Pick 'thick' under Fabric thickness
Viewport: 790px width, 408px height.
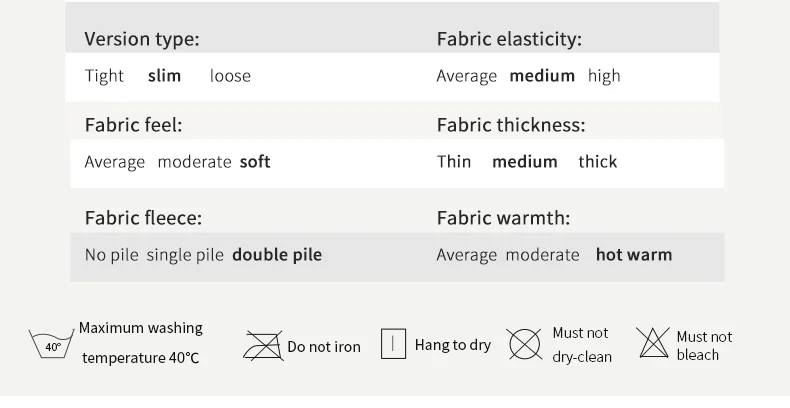[x=598, y=162]
